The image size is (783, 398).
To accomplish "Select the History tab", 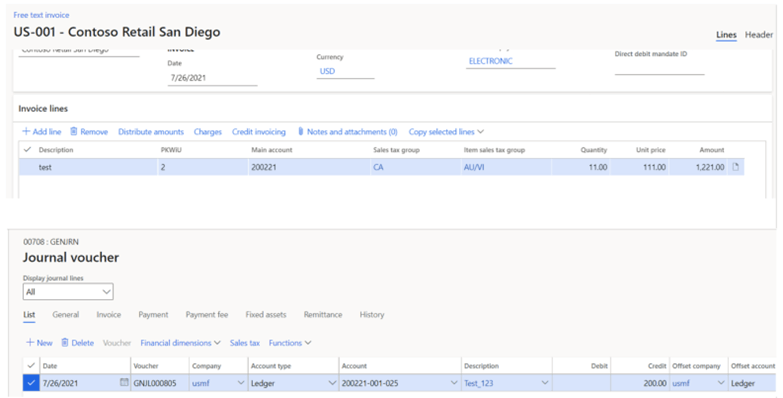I will click(372, 315).
